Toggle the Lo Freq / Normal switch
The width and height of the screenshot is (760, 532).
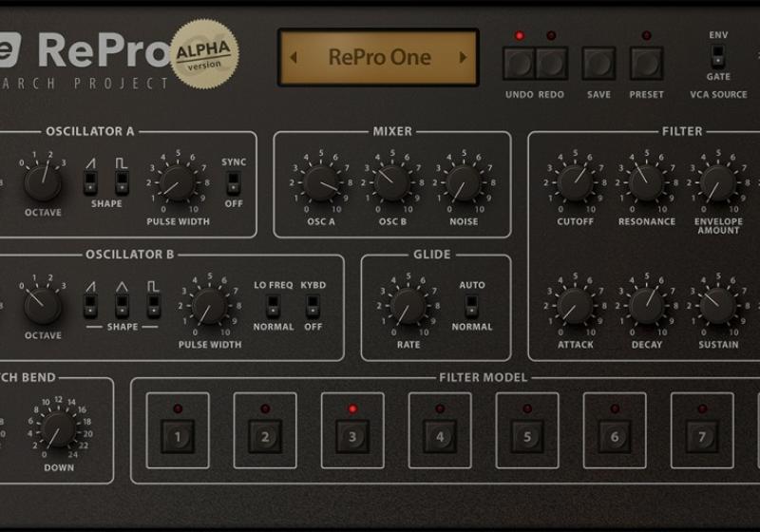tap(273, 306)
